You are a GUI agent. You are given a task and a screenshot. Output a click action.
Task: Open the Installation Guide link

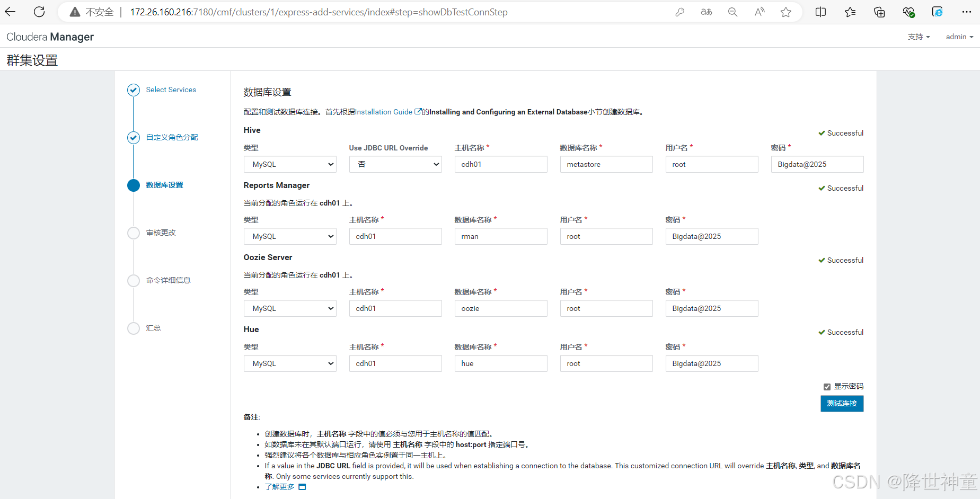384,112
